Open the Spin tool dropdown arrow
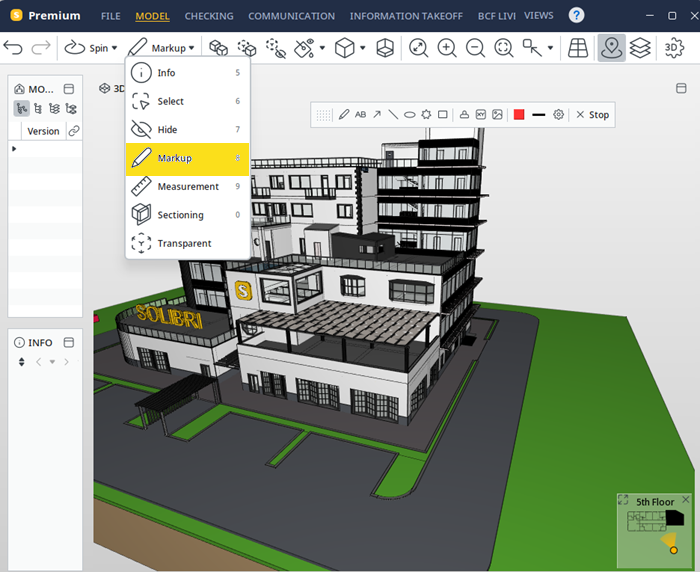This screenshot has height=572, width=700. click(x=114, y=48)
